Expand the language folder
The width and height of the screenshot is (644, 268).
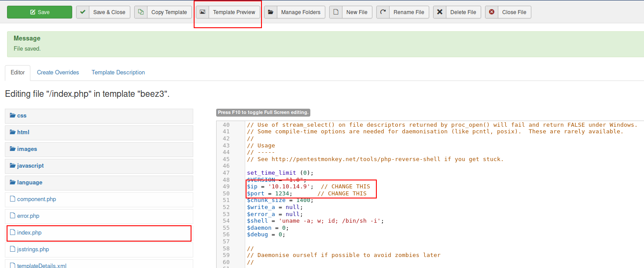[100, 183]
